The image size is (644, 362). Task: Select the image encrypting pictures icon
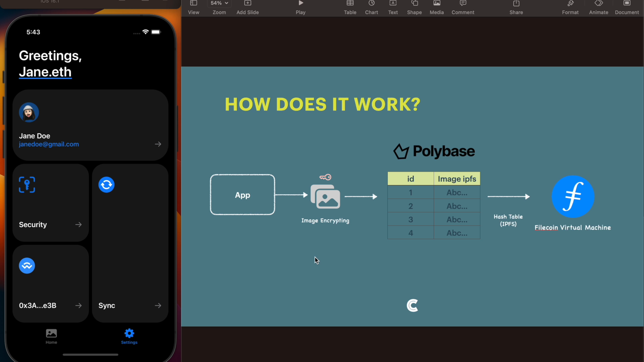coord(325,196)
